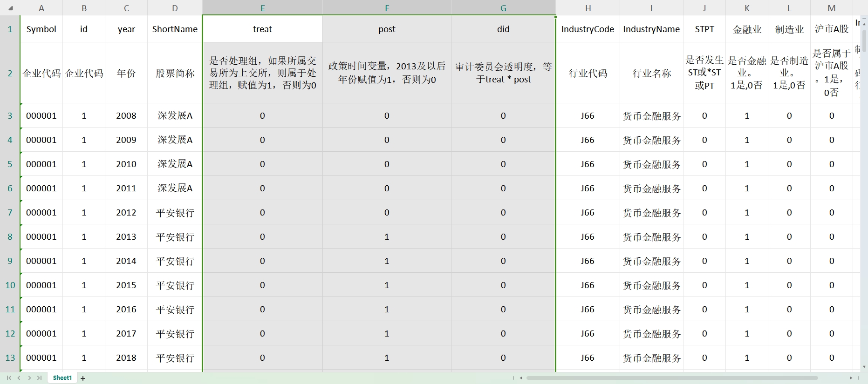Select column G header
This screenshot has height=384, width=868.
503,8
